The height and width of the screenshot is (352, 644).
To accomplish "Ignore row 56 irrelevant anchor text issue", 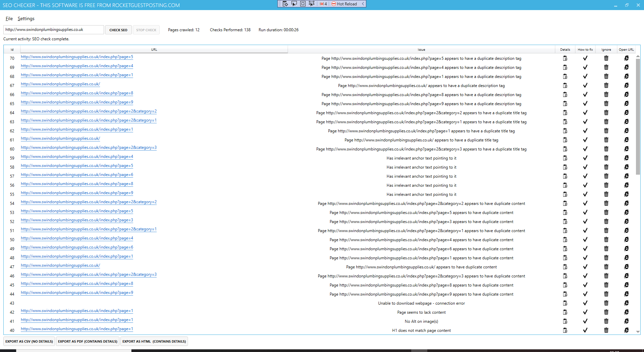I will click(x=606, y=185).
